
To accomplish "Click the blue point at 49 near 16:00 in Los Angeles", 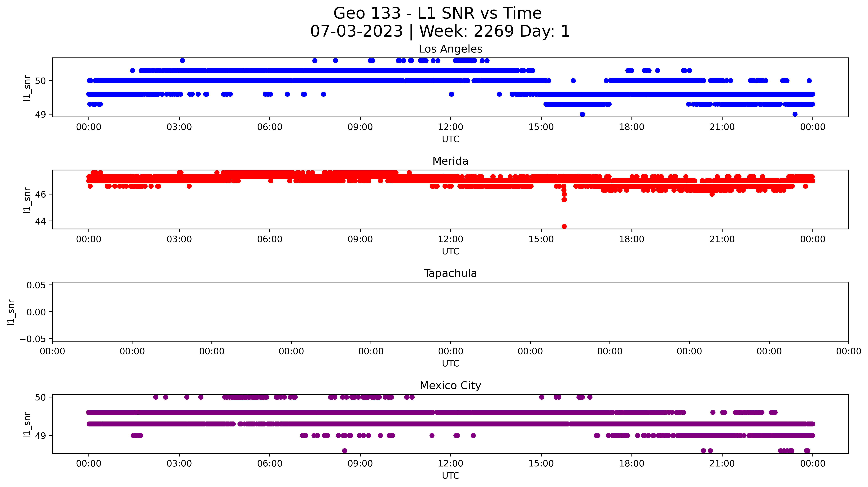I will pyautogui.click(x=582, y=114).
